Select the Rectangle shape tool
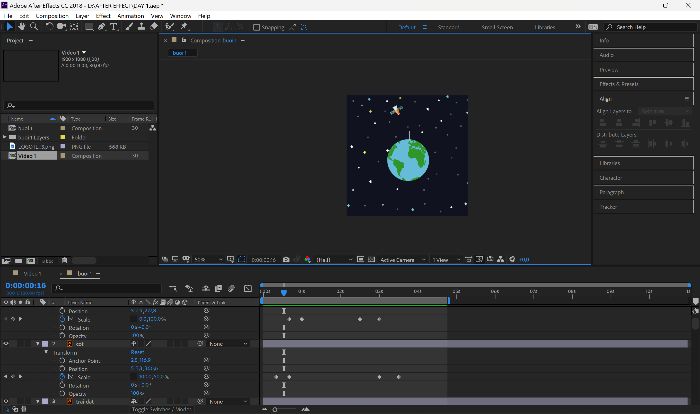The height and width of the screenshot is (414, 700). (x=89, y=27)
